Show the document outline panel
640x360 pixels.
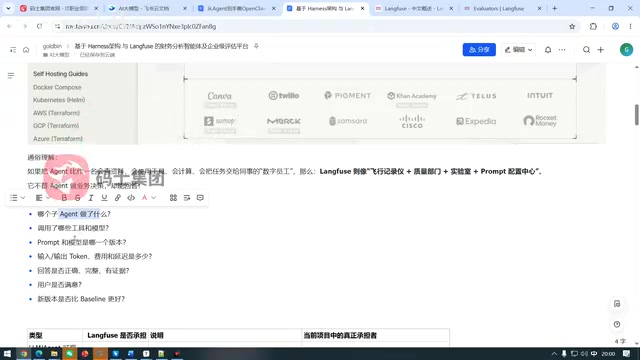point(11,76)
